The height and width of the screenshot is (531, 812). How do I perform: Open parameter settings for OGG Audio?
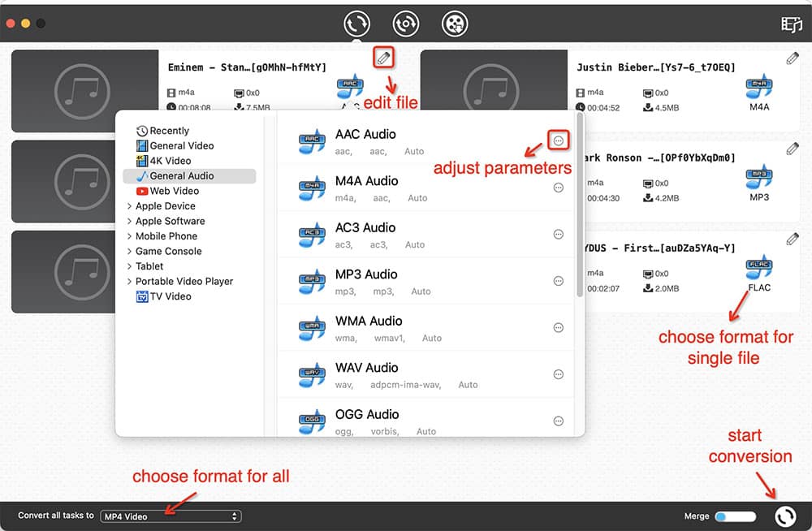559,421
